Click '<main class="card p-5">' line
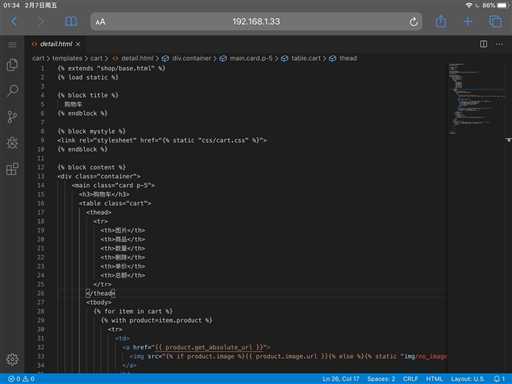The width and height of the screenshot is (512, 384). tap(113, 185)
